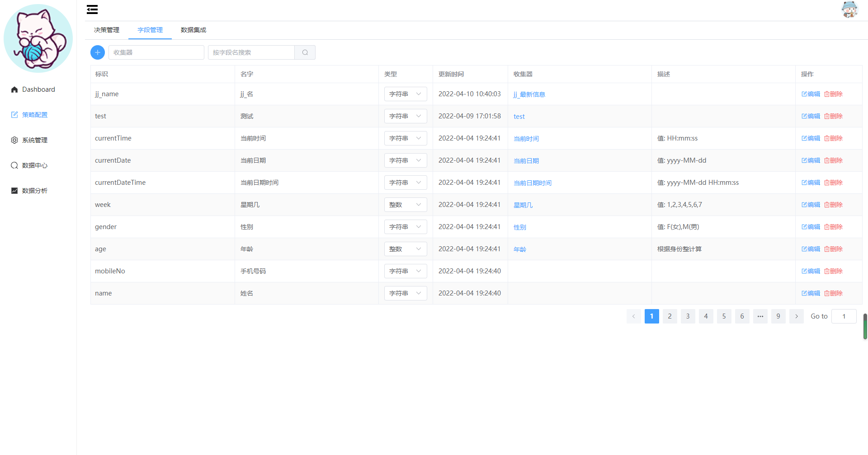Image resolution: width=868 pixels, height=455 pixels.
Task: Focus the Go to page input
Action: pos(844,316)
